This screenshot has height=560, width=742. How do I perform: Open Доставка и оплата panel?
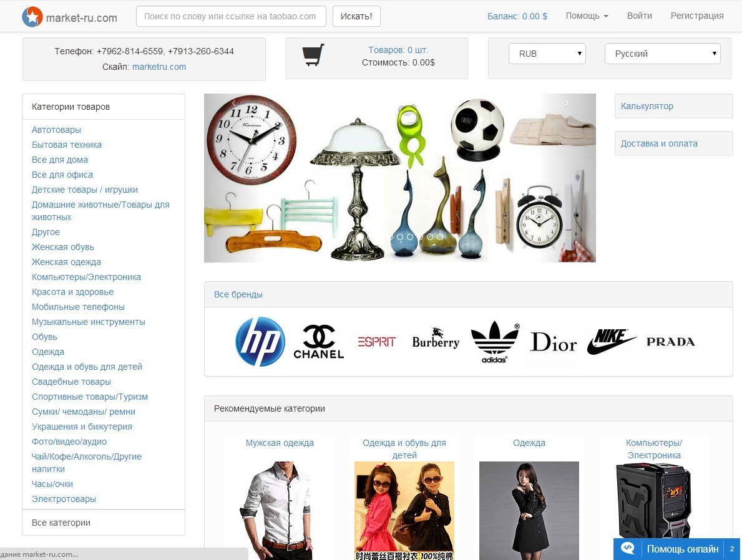[x=674, y=143]
